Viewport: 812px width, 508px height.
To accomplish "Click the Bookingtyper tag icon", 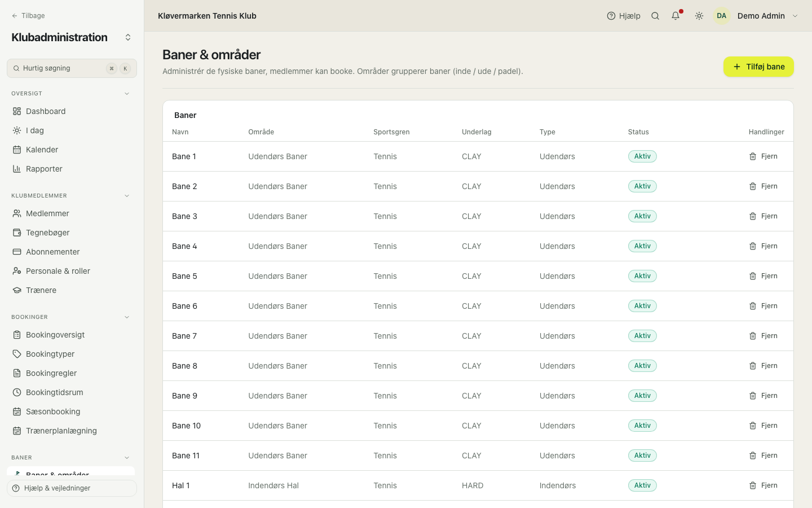I will [17, 354].
